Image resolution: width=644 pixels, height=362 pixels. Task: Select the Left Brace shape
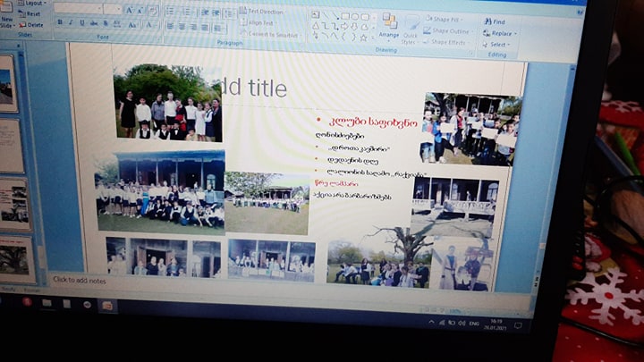[x=343, y=38]
